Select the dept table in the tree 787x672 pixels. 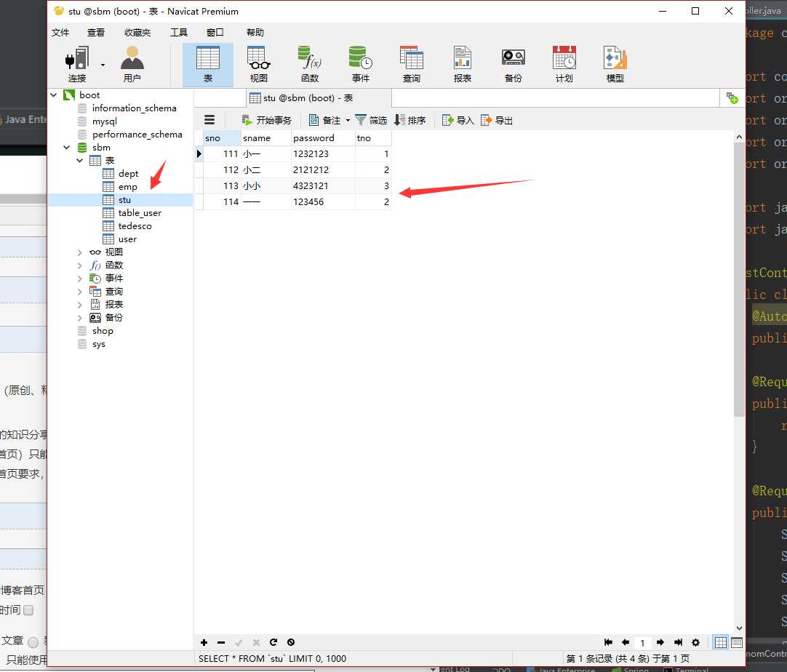click(x=128, y=174)
